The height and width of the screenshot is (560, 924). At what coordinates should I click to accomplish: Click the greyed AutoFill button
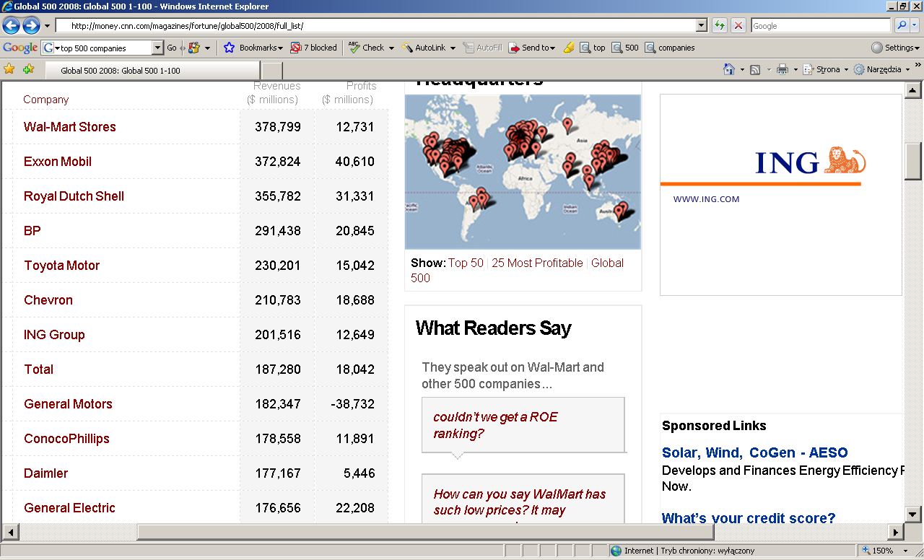[x=482, y=48]
